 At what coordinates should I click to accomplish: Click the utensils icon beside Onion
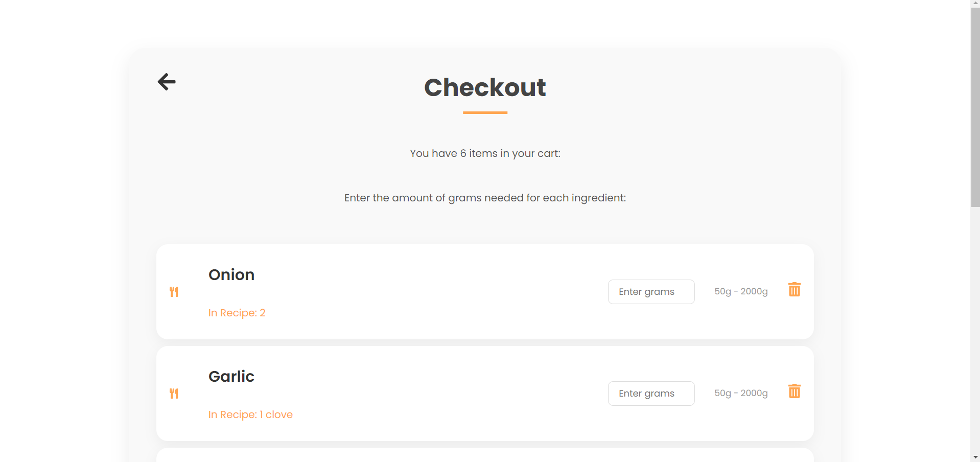(x=174, y=292)
